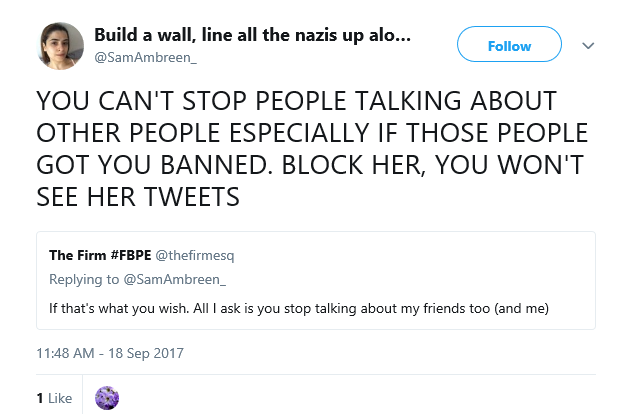Open The Firm #FBPE author name
Image resolution: width=633 pixels, height=414 pixels.
click(x=100, y=255)
